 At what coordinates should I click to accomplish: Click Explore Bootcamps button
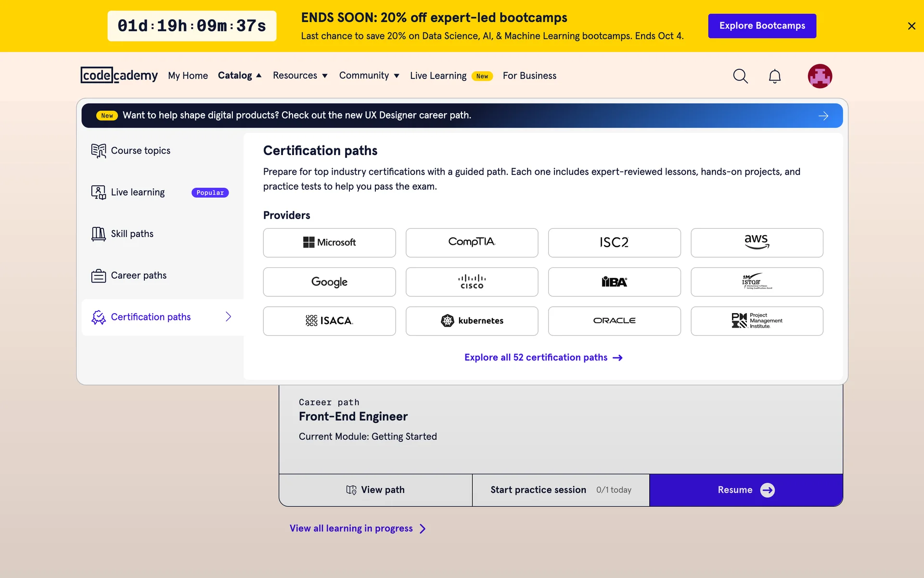click(x=762, y=26)
